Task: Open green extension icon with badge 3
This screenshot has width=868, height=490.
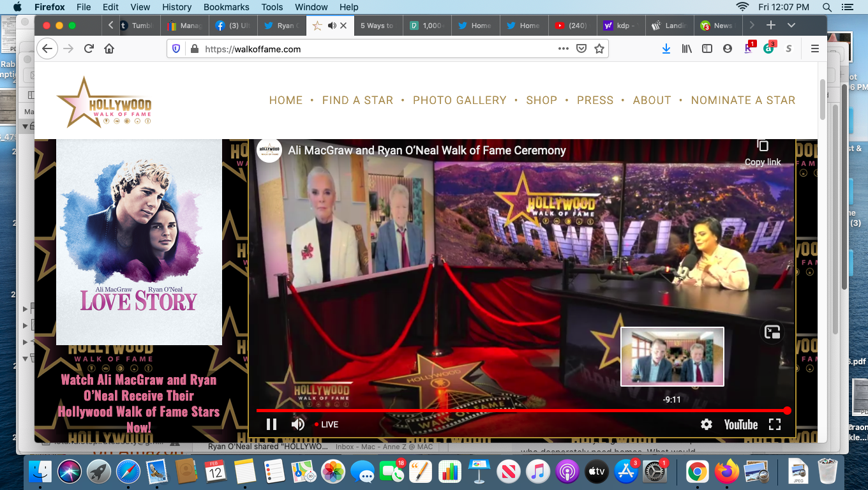Action: pyautogui.click(x=769, y=48)
